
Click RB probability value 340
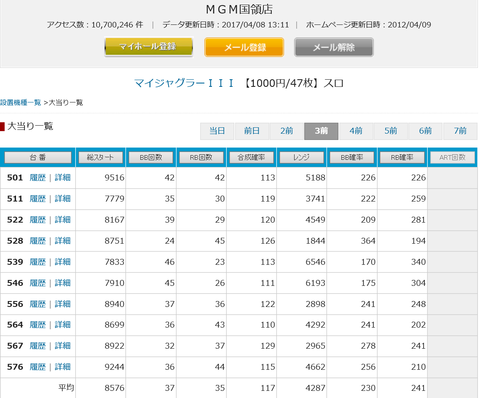[x=418, y=262]
